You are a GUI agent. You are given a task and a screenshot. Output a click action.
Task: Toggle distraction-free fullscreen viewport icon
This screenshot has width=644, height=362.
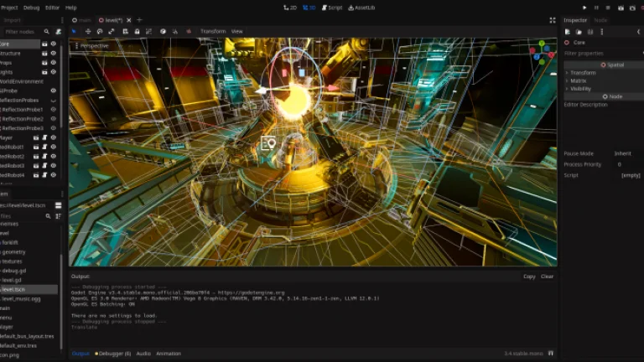553,20
